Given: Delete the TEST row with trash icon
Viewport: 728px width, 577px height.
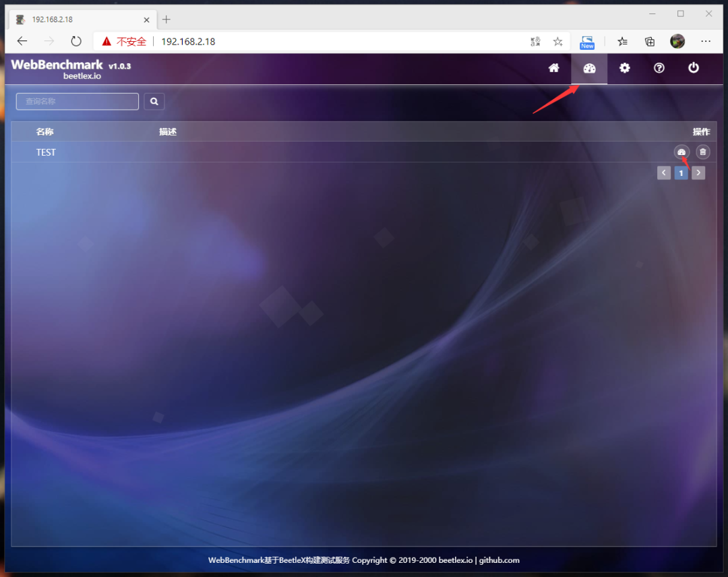Looking at the screenshot, I should pyautogui.click(x=702, y=152).
